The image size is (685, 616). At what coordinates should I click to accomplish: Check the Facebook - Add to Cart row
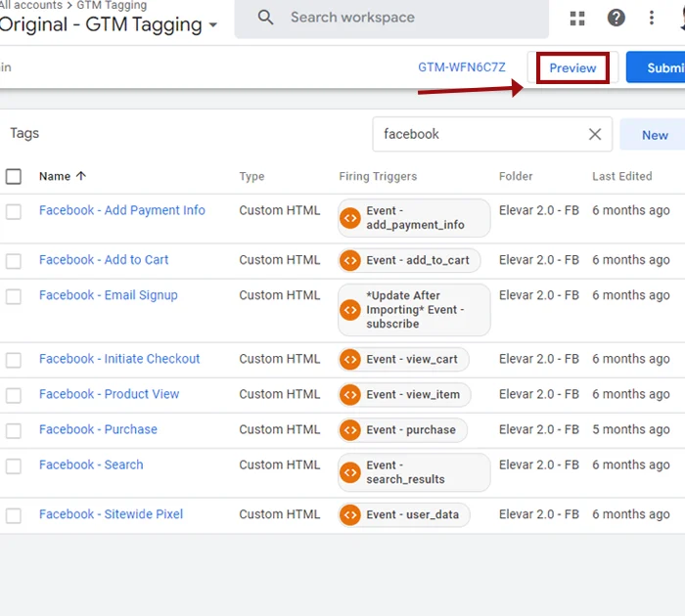(x=14, y=261)
